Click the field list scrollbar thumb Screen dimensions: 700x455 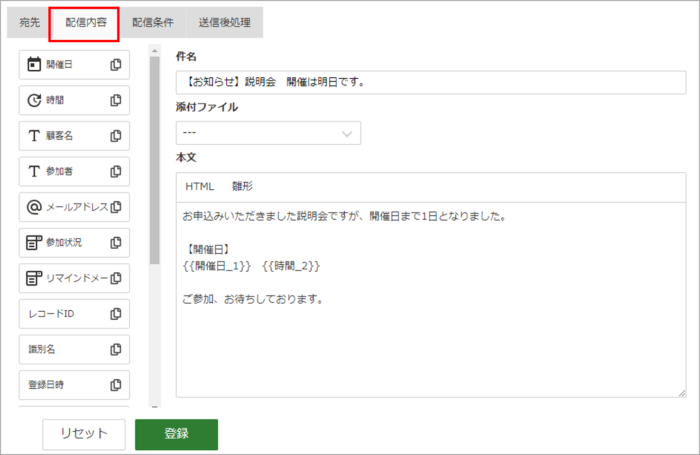pyautogui.click(x=154, y=160)
